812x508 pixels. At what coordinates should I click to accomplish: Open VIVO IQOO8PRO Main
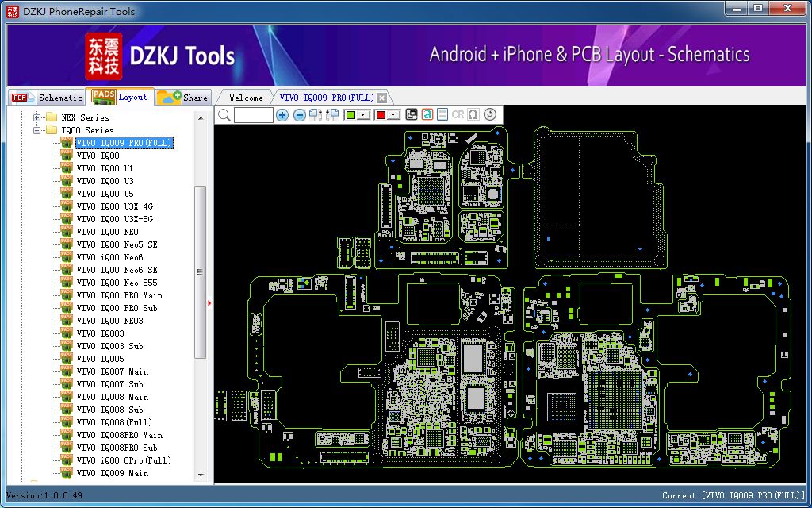119,435
